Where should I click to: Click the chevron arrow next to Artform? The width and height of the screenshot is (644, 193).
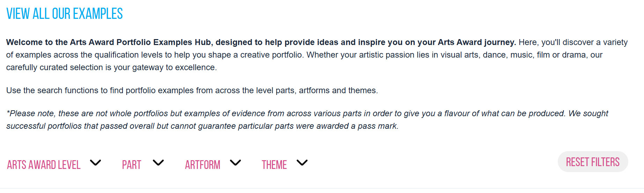235,163
